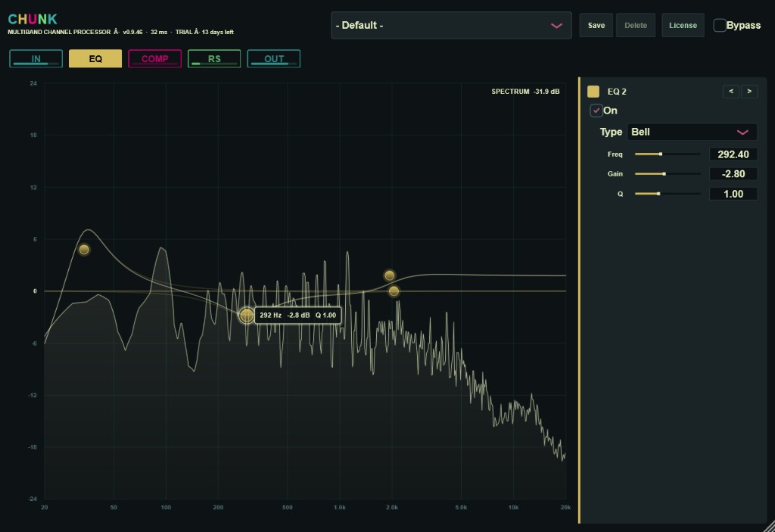Select the EQ 2 node at 292 Hz
Viewport: 775px width, 532px height.
(247, 315)
